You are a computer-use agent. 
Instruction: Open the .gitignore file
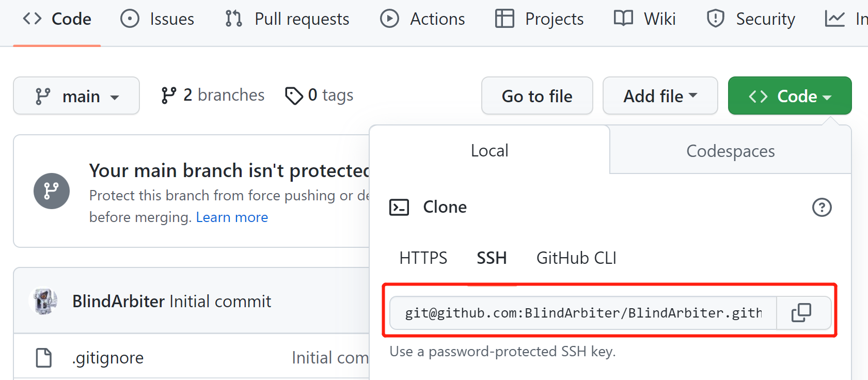click(x=108, y=358)
